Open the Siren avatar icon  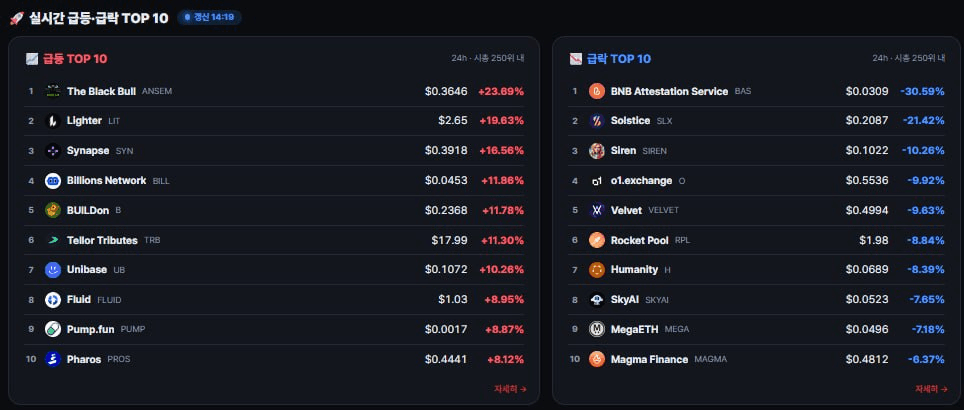(x=597, y=151)
